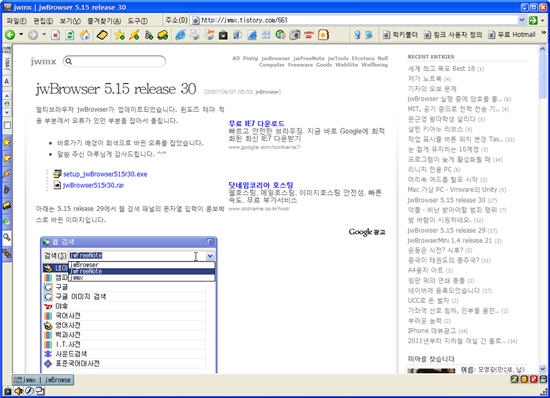Expand the address bar URL dropdown
Screen dimensions: 550x398
pos(522,20)
